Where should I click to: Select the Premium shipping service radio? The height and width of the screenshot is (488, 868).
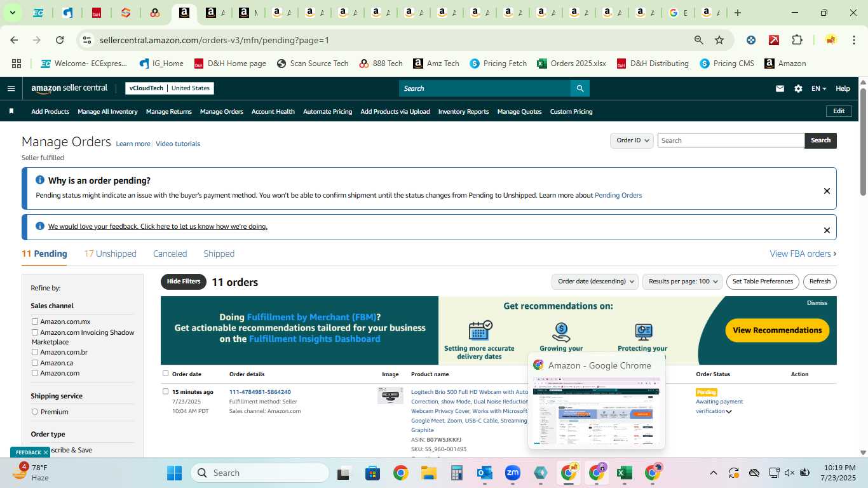[x=35, y=412]
